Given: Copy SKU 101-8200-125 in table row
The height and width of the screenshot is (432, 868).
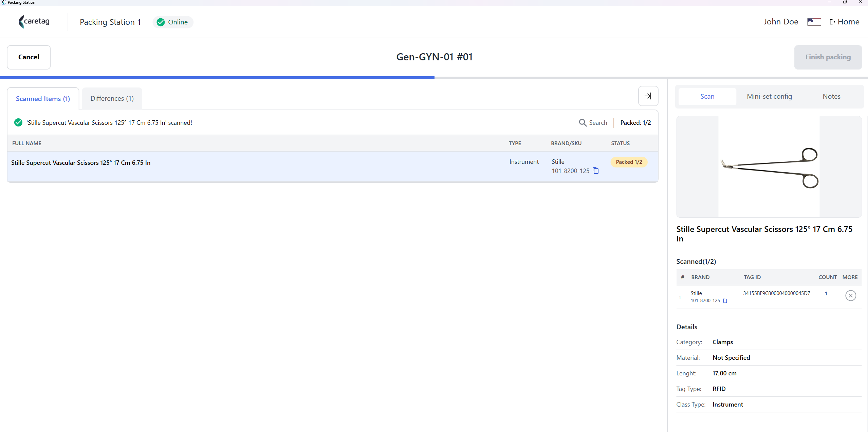Looking at the screenshot, I should coord(596,171).
